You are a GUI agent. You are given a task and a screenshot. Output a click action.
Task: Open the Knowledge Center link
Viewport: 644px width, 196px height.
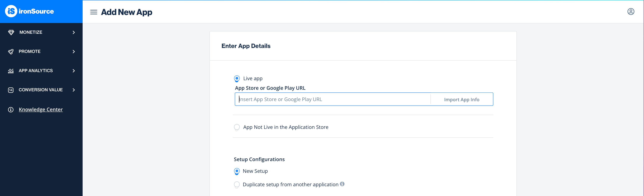click(41, 110)
